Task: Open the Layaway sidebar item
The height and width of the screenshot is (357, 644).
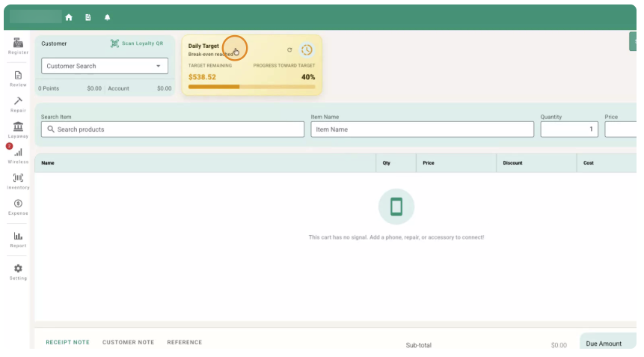Action: [x=18, y=129]
